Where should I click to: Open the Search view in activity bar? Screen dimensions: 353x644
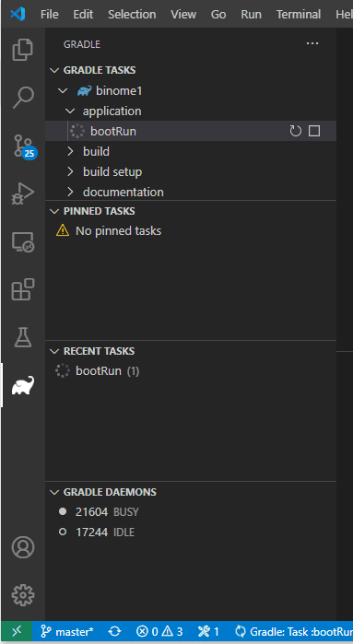pyautogui.click(x=23, y=98)
